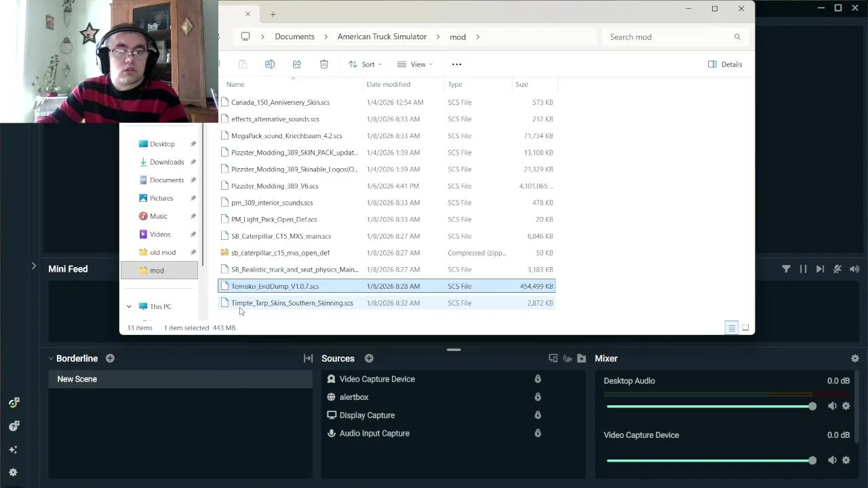Click the Rename icon in Explorer toolbar
This screenshot has width=868, height=488.
click(270, 64)
